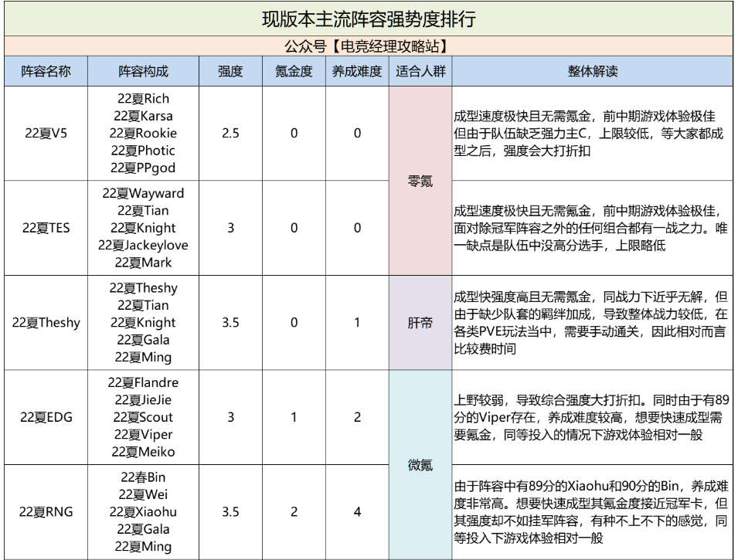This screenshot has width=738, height=560.
Task: Select player 22夏Karsa
Action: (x=143, y=116)
